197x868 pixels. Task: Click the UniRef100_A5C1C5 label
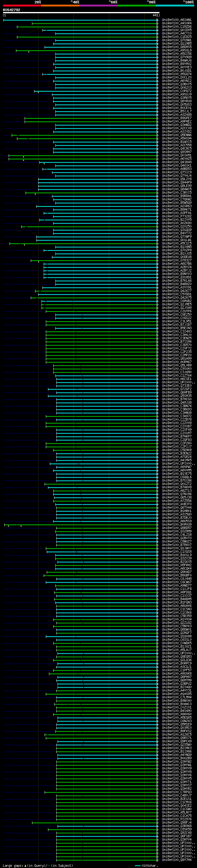177,243
